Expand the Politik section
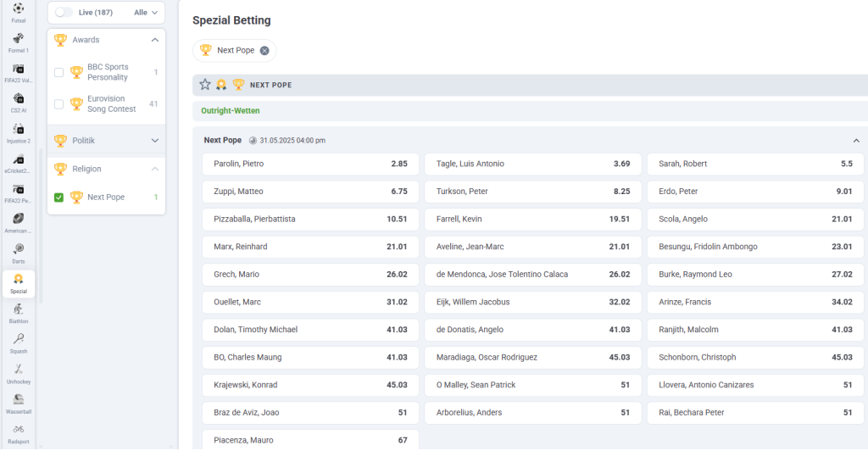 tap(155, 141)
